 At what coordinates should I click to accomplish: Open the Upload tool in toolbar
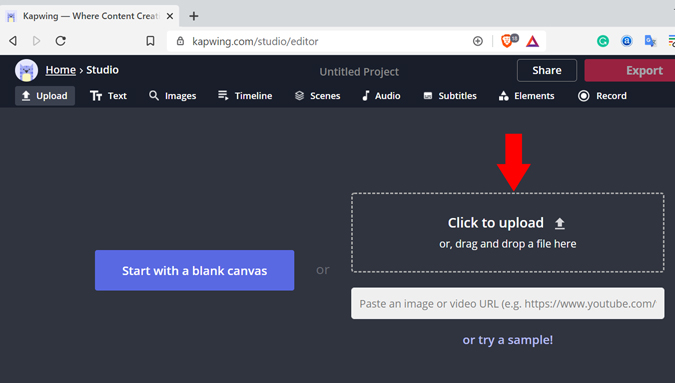[45, 96]
